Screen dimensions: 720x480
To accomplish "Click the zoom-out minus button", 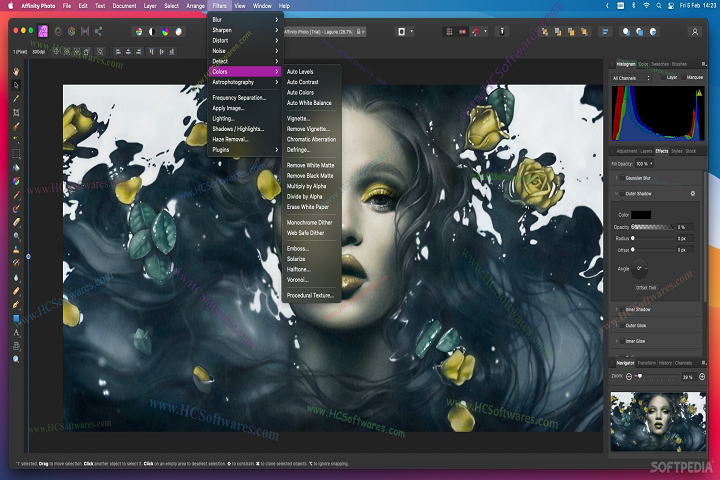I will pos(629,377).
